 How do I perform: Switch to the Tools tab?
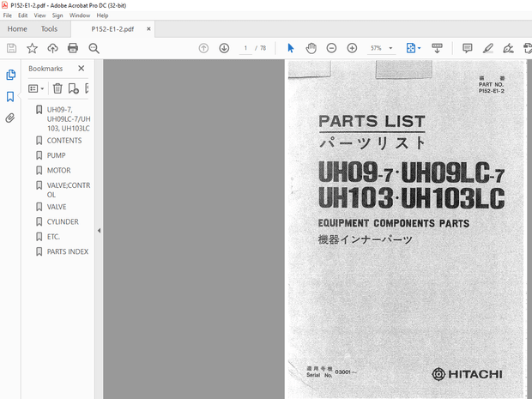click(49, 29)
